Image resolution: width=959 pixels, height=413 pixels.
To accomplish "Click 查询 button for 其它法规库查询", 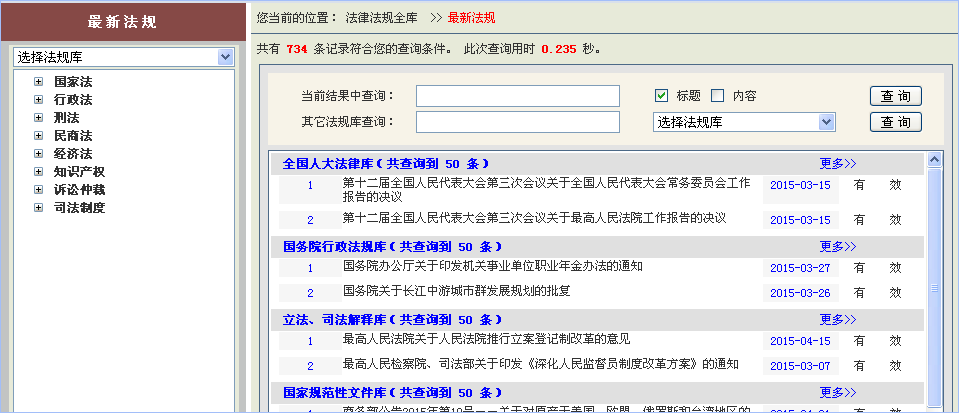I will (x=895, y=122).
